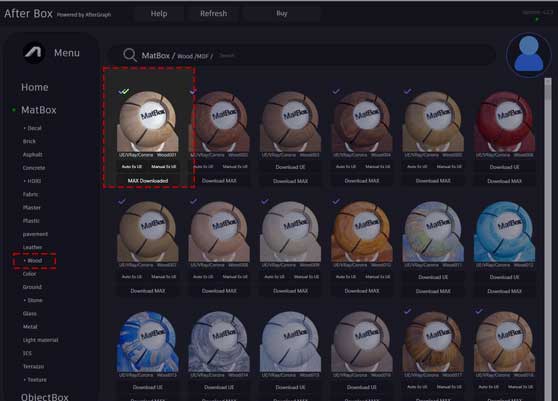
Task: Select the Metal category
Action: pos(30,327)
